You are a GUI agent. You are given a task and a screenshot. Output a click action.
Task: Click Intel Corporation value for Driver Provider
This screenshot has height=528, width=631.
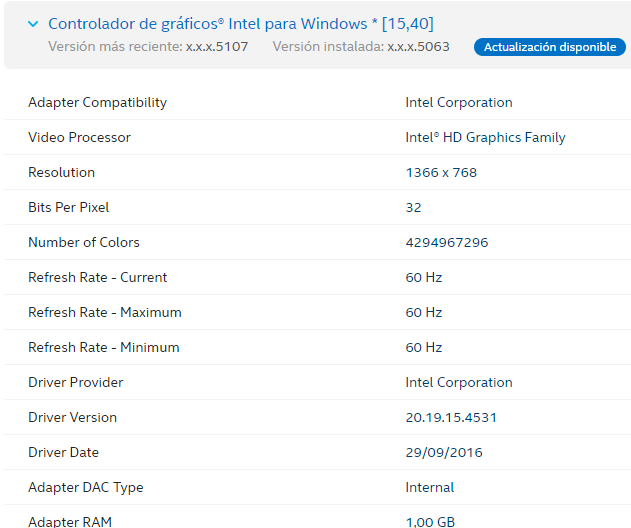click(459, 382)
